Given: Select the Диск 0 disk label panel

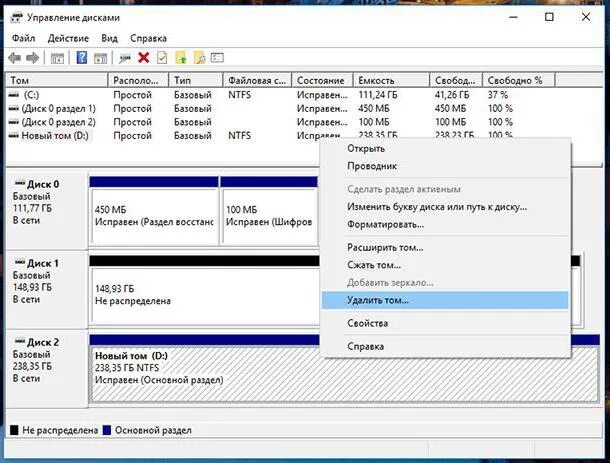Looking at the screenshot, I should click(47, 211).
